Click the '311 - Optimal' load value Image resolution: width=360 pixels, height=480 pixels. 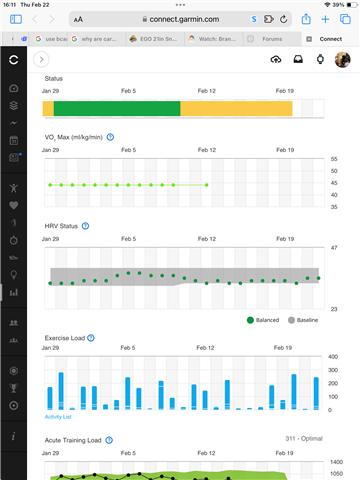click(304, 439)
